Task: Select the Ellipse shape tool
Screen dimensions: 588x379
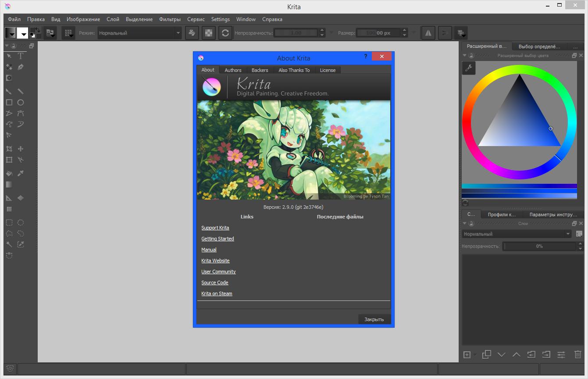Action: coord(20,102)
